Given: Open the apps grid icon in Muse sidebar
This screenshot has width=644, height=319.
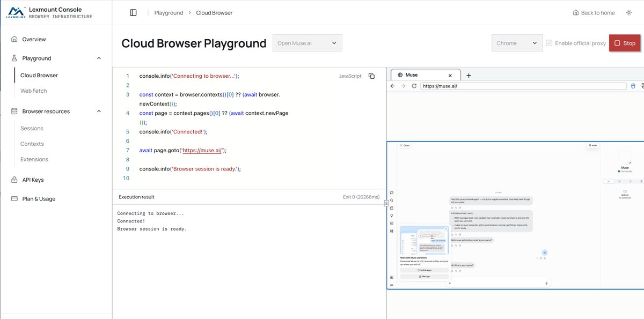Looking at the screenshot, I should point(392,231).
